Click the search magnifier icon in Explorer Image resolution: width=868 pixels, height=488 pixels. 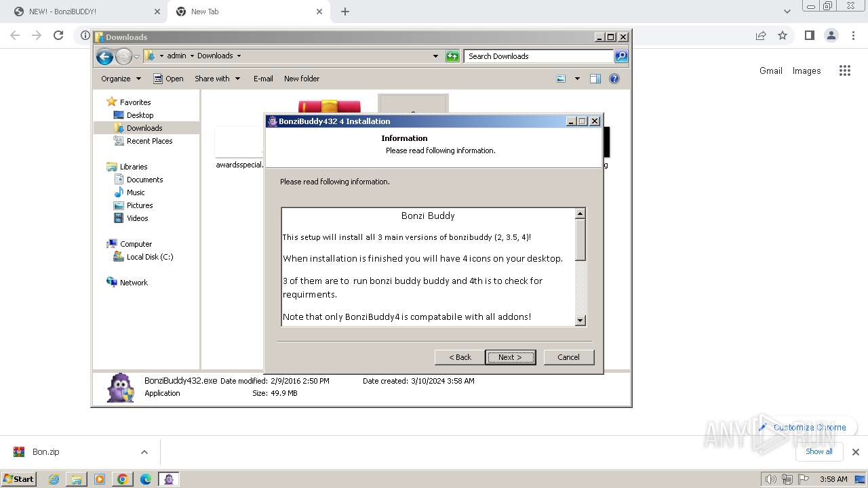621,56
